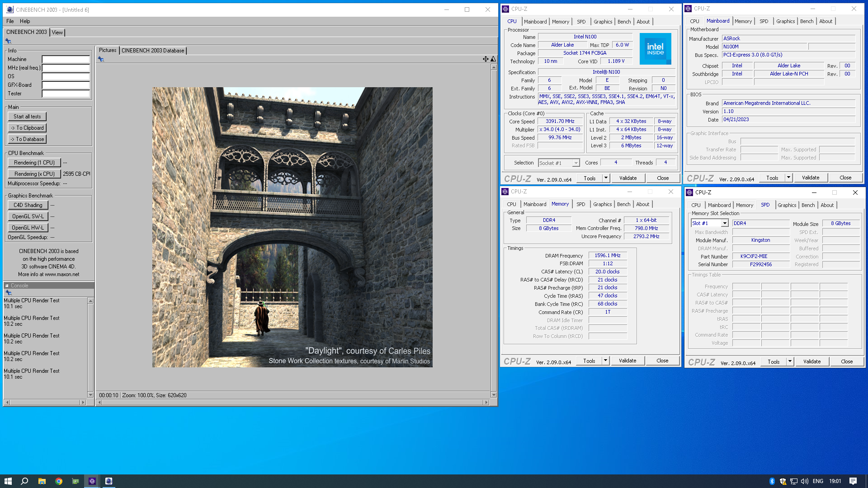
Task: Run the Rendering (x CPU) benchmark
Action: 34,174
